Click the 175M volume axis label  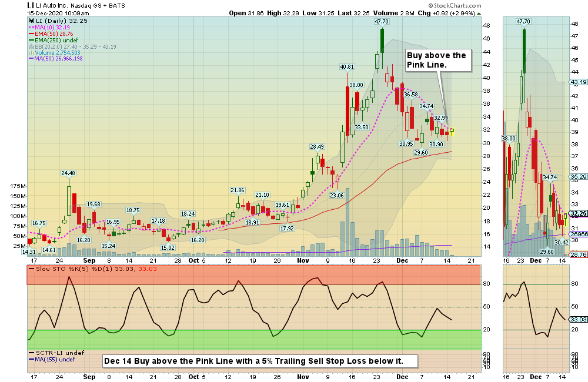click(x=18, y=186)
